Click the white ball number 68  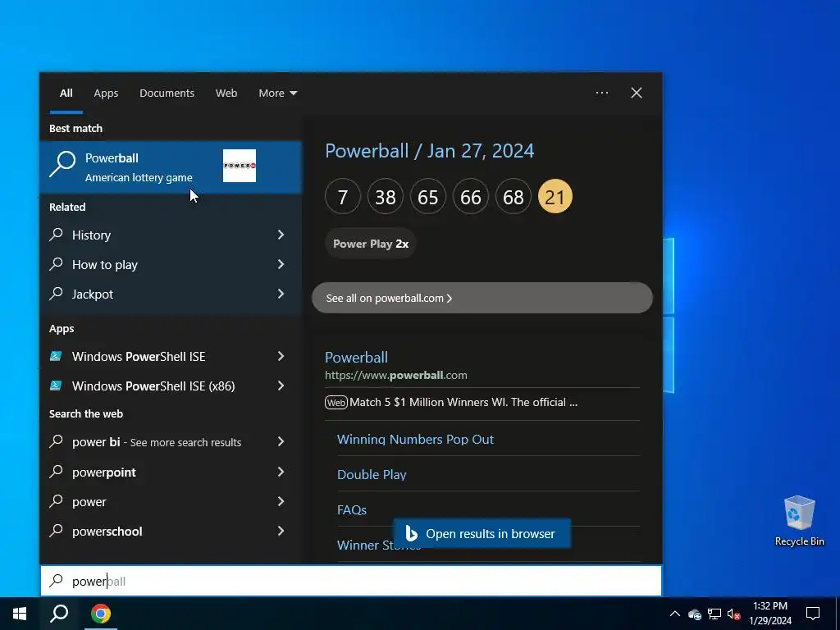(x=514, y=197)
